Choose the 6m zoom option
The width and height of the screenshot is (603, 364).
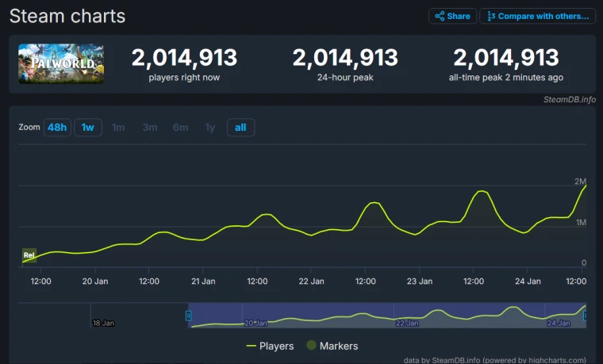point(180,128)
